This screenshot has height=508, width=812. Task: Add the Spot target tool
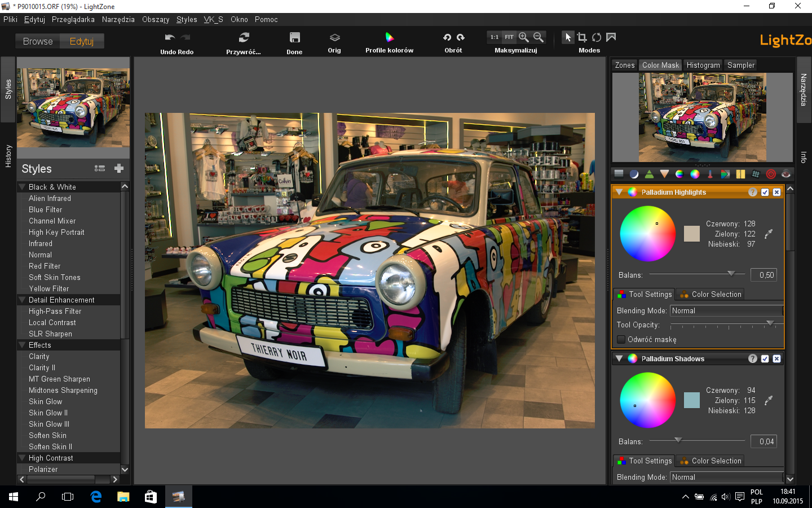point(771,174)
